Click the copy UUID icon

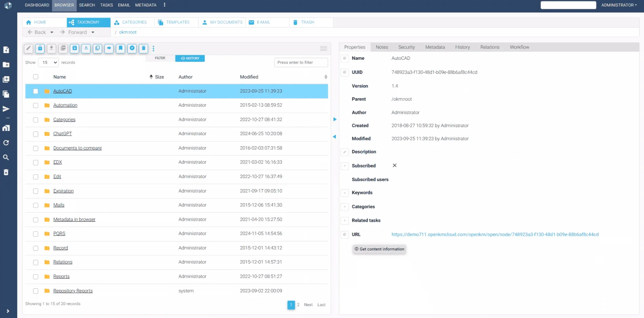pyautogui.click(x=345, y=72)
